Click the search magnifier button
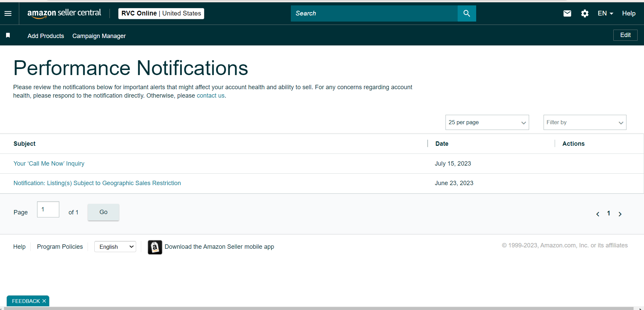644x310 pixels. click(467, 13)
